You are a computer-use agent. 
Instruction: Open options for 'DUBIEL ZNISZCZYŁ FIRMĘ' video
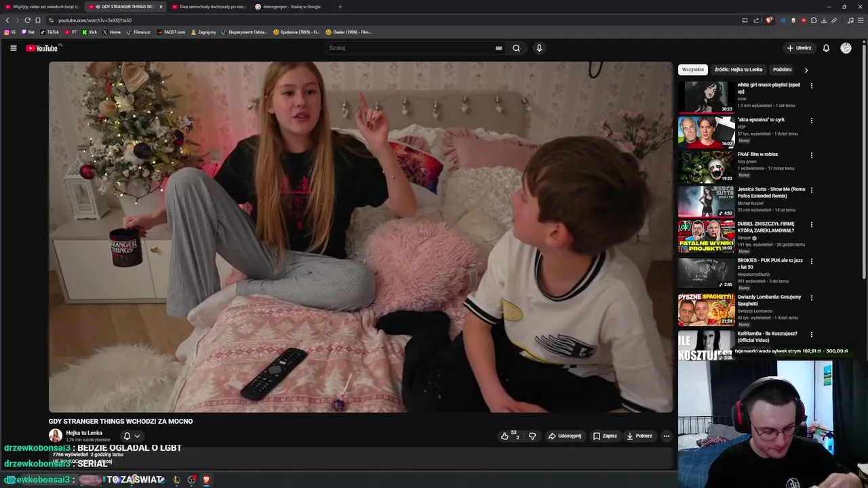click(811, 224)
